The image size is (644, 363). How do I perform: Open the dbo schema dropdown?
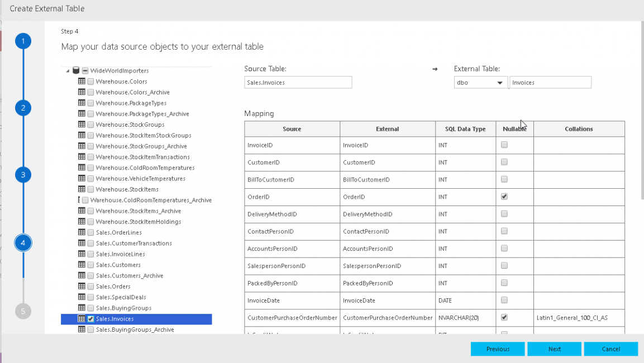click(x=480, y=83)
